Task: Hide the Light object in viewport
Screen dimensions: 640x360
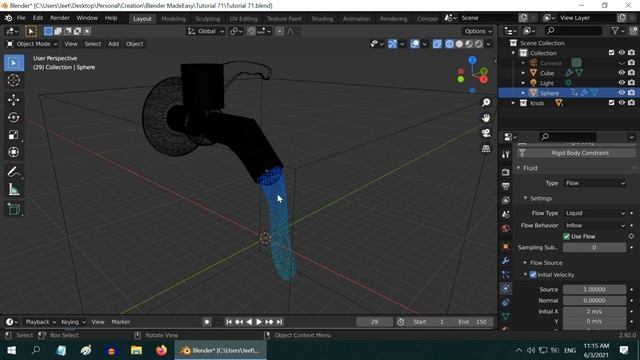Action: coord(621,83)
